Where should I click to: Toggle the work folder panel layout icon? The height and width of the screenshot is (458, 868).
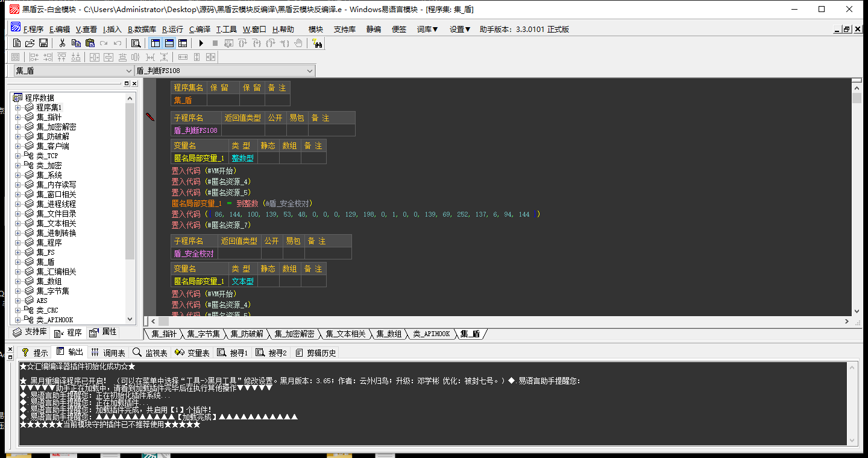point(156,43)
